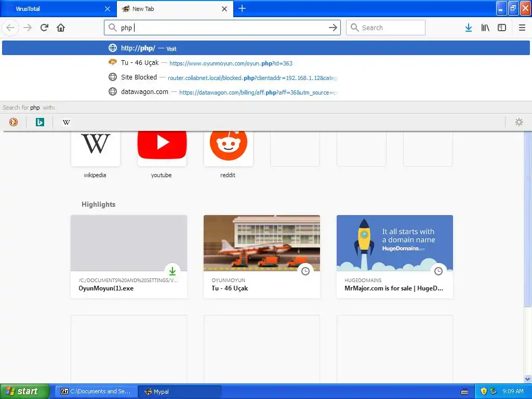Search php with DuckDuckGo icon
Viewport: 532px width, 399px height.
tap(14, 122)
